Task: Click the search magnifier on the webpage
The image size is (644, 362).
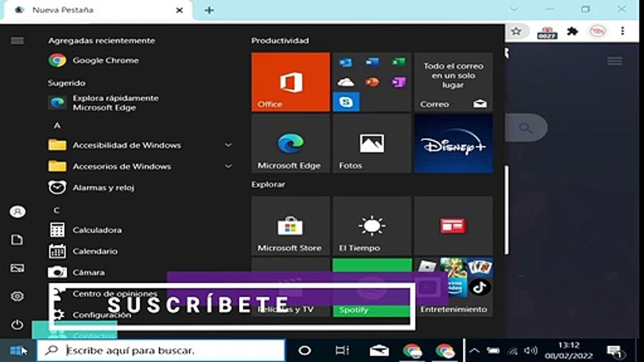Action: 525,128
